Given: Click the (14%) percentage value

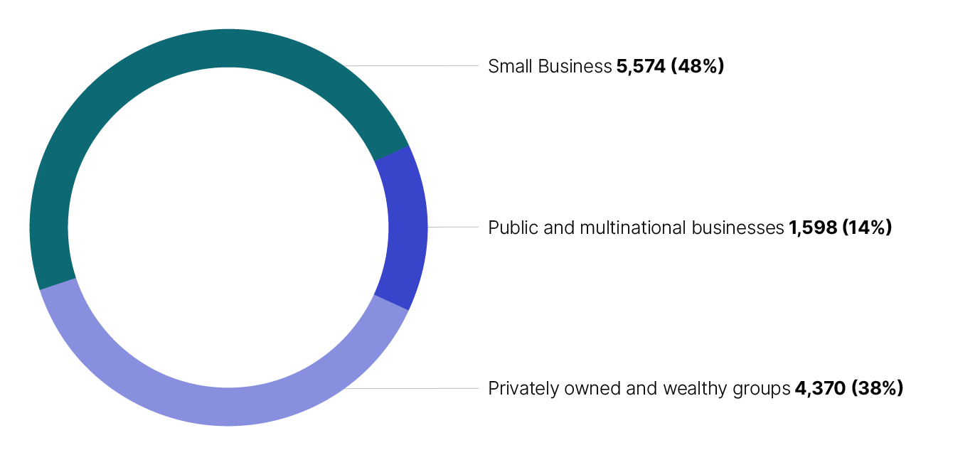Looking at the screenshot, I should point(866,228).
